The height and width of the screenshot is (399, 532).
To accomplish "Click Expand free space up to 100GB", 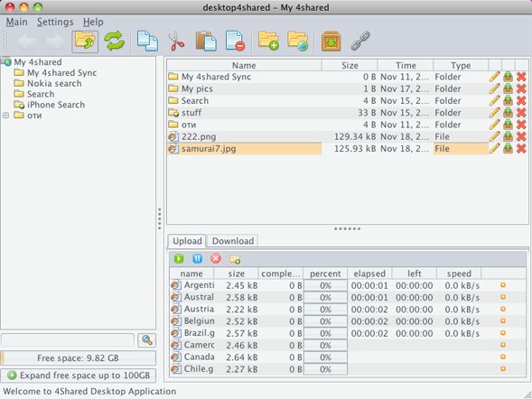I will [x=79, y=376].
